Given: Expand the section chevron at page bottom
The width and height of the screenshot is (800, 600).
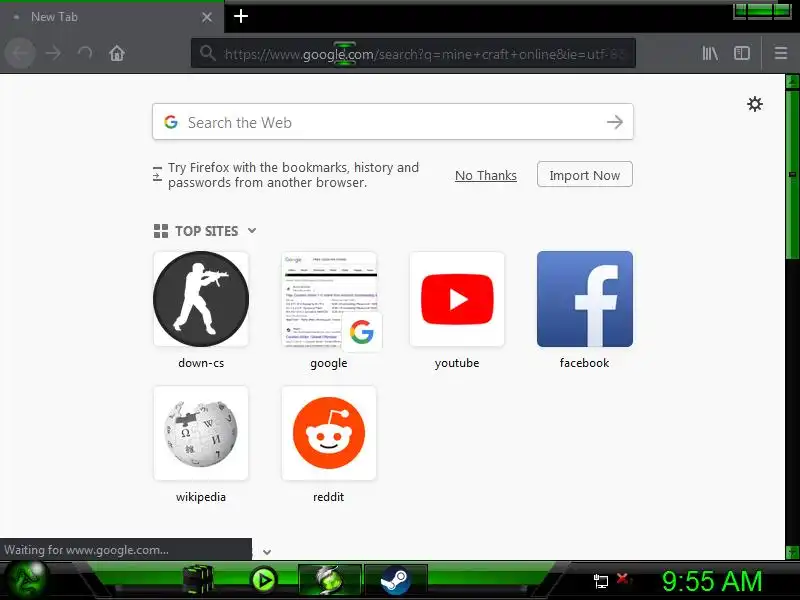Looking at the screenshot, I should coord(266,552).
